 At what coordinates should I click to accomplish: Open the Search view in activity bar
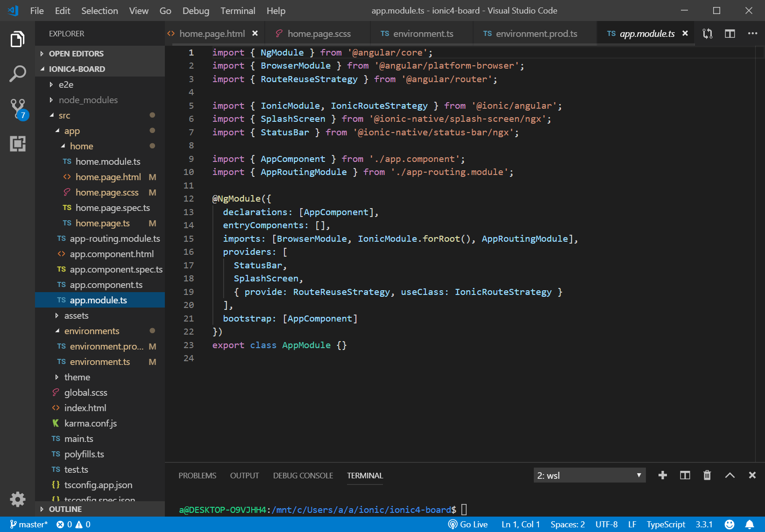point(18,74)
